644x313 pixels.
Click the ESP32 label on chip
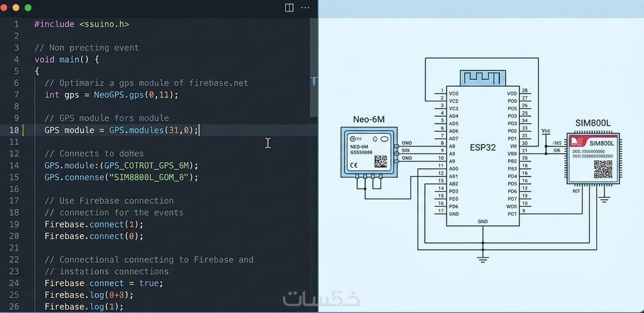482,148
